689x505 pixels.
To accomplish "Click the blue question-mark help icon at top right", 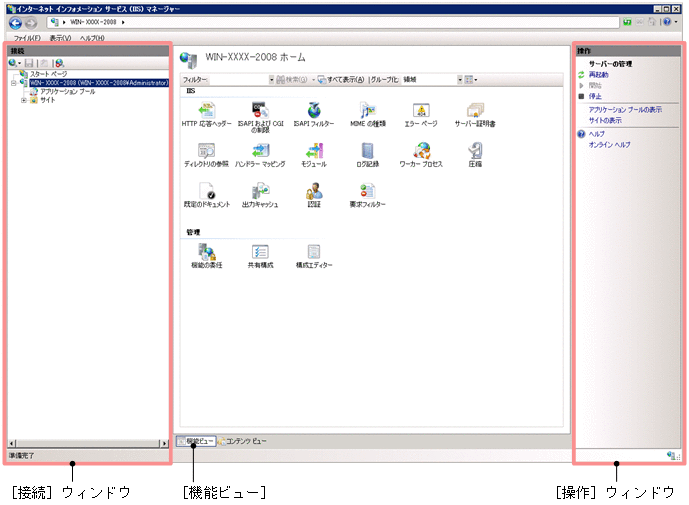I will 667,22.
